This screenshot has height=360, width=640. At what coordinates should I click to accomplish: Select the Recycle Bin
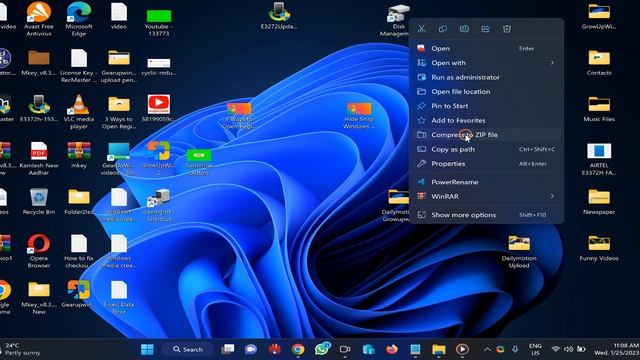[39, 201]
